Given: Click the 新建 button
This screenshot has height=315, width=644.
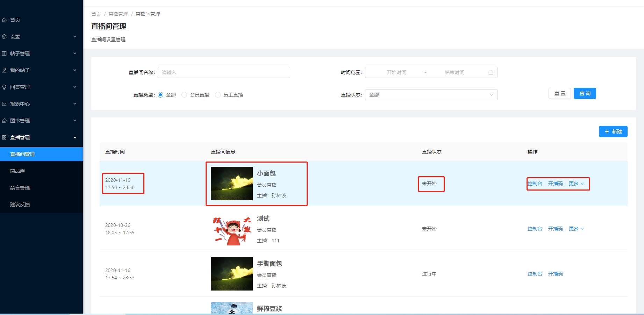Looking at the screenshot, I should click(613, 131).
